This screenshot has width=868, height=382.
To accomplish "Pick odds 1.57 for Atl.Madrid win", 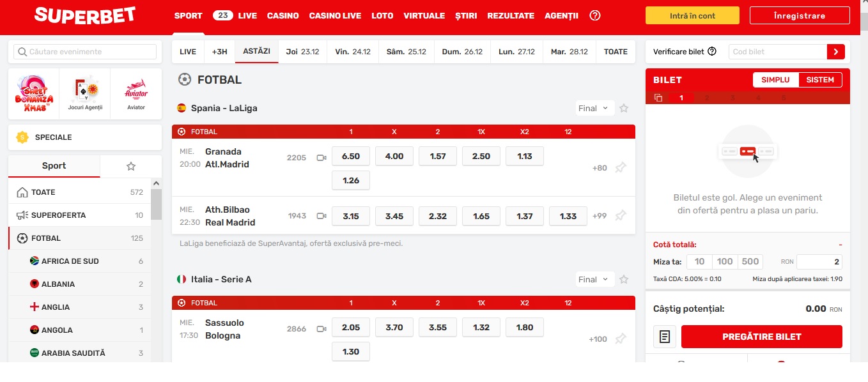I will [x=438, y=157].
